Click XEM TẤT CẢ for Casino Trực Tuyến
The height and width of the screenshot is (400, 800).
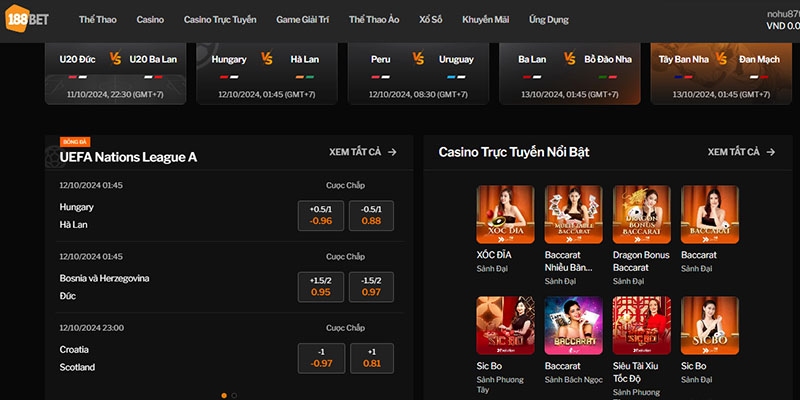click(734, 152)
